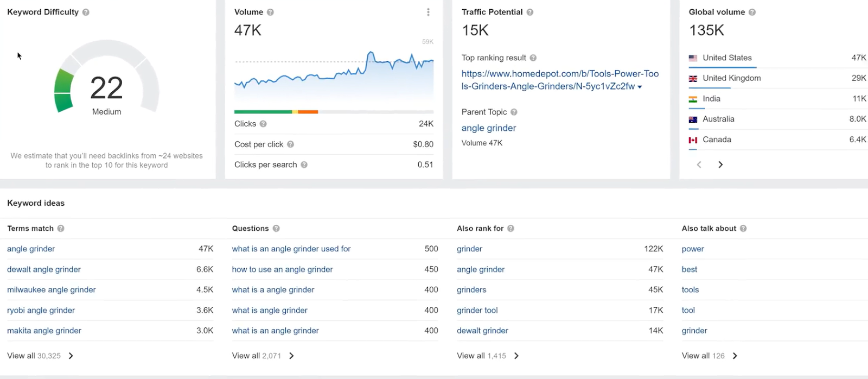The image size is (868, 379).
Task: Click the Also talk about help icon
Action: point(743,229)
